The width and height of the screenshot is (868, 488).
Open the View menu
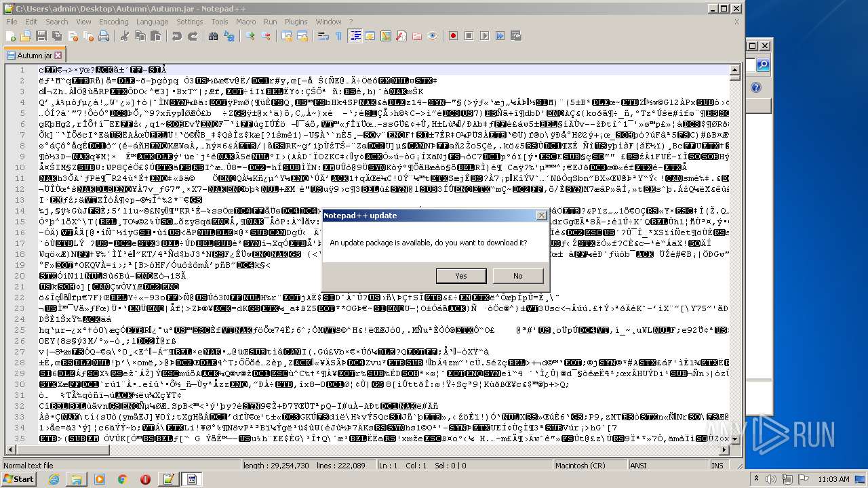point(83,22)
